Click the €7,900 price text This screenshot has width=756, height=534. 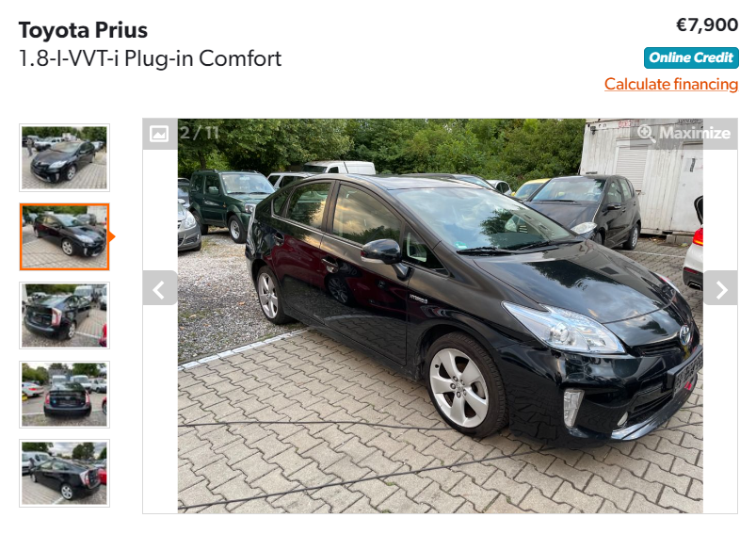click(x=707, y=25)
